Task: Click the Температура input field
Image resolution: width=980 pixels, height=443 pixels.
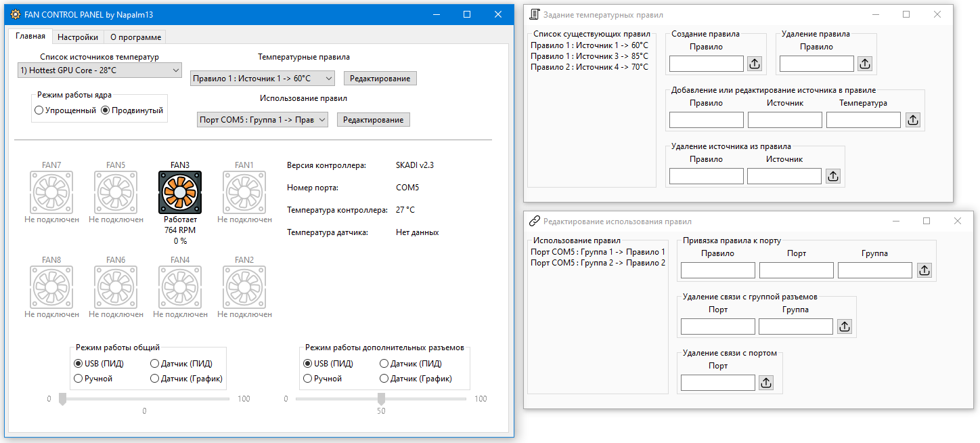Action: 864,120
